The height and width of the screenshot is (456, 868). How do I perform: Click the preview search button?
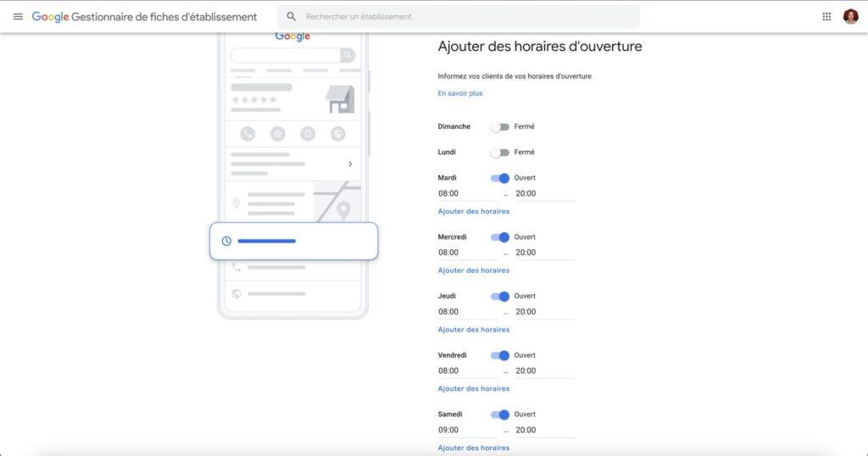(348, 55)
